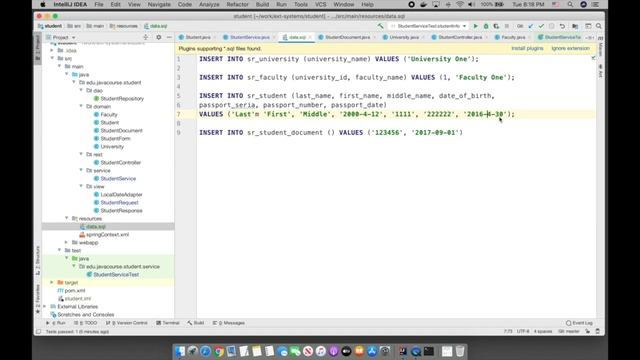Screen dimensions: 640x360
Task: Click the Wi-Fi icon in menu bar
Action: point(460,4)
